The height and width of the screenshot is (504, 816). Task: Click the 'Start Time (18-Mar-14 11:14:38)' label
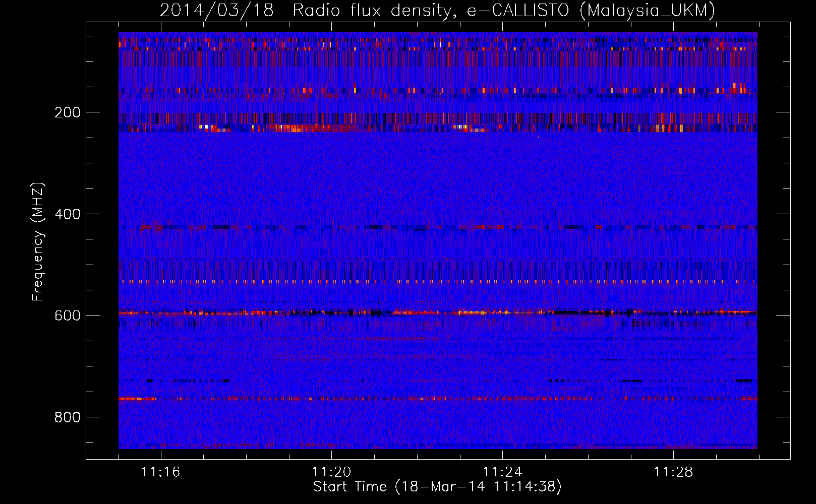(437, 487)
